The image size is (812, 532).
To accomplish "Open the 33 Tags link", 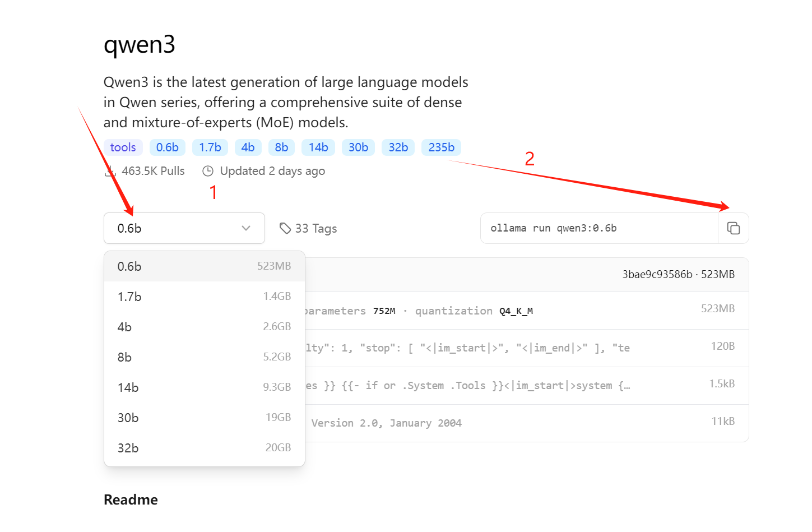I will pyautogui.click(x=308, y=228).
